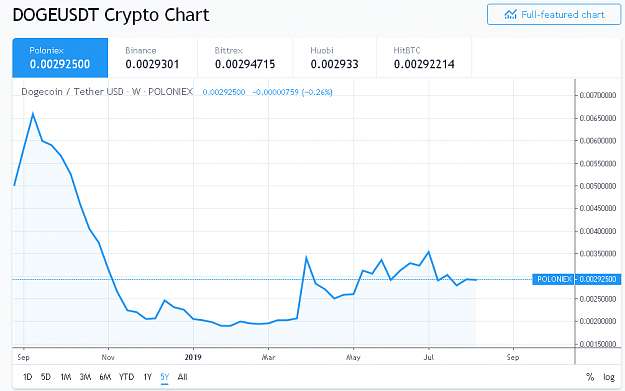Select the YTD time range

[127, 377]
